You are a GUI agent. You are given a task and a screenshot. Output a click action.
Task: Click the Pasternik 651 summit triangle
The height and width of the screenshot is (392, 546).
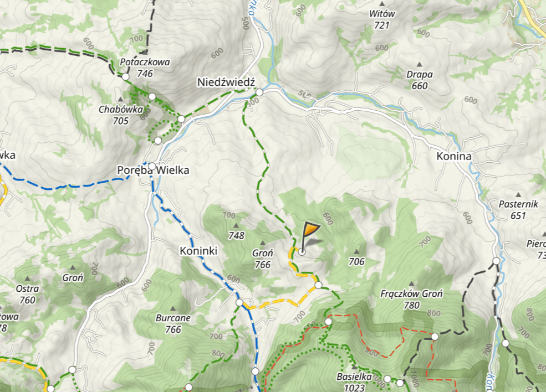[518, 195]
